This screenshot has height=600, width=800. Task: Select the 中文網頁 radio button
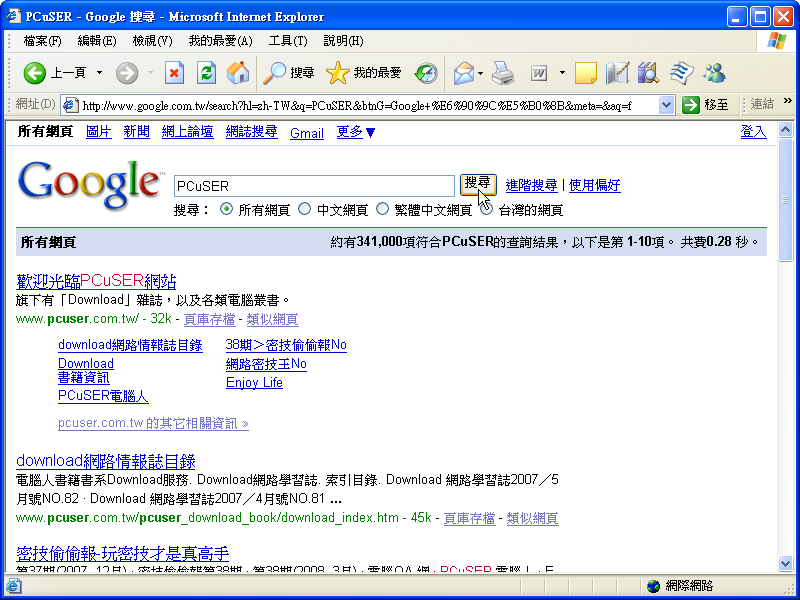tap(305, 209)
